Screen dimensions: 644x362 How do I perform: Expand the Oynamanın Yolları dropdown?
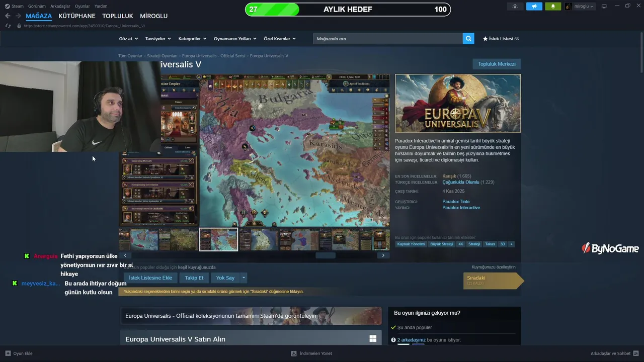[235, 39]
